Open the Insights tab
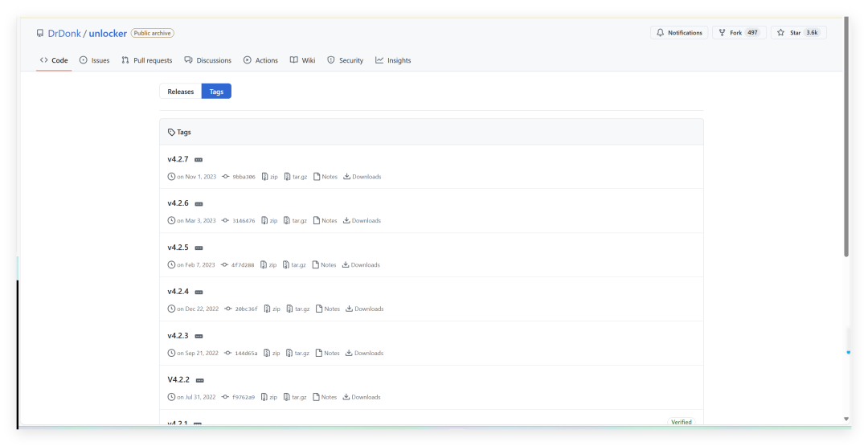 (393, 60)
